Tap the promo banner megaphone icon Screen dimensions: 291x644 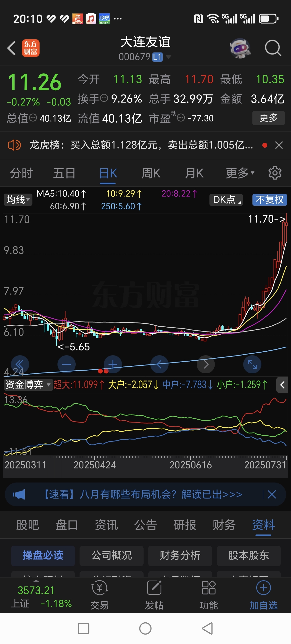(19, 494)
